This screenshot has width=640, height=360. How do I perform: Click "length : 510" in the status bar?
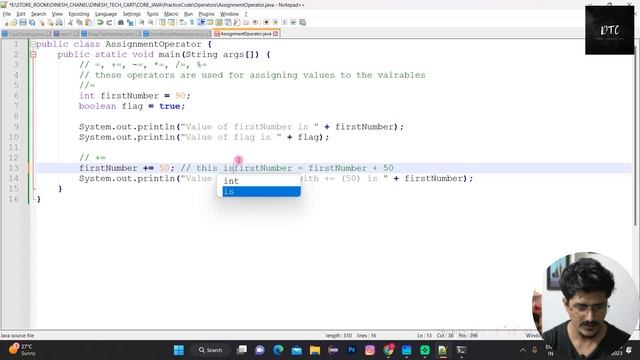pyautogui.click(x=339, y=336)
